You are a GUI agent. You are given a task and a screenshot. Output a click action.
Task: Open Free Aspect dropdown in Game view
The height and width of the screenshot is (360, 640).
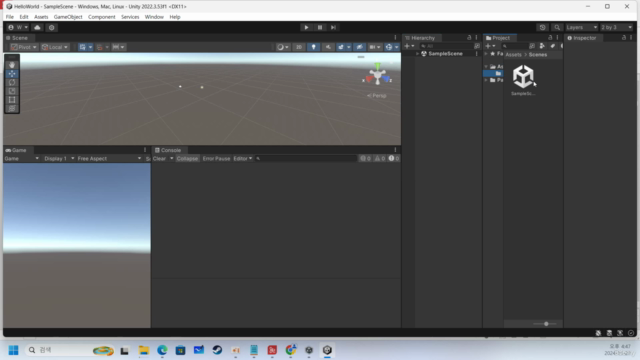pyautogui.click(x=109, y=158)
